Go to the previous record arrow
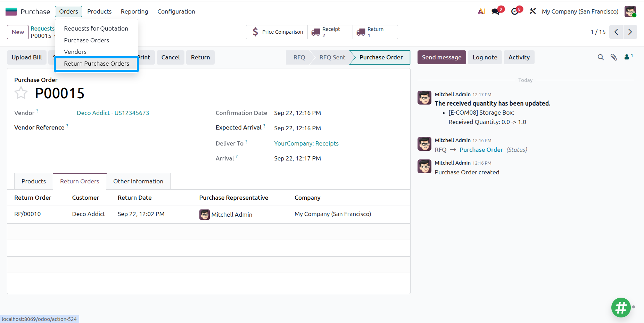This screenshot has height=323, width=644. click(616, 32)
